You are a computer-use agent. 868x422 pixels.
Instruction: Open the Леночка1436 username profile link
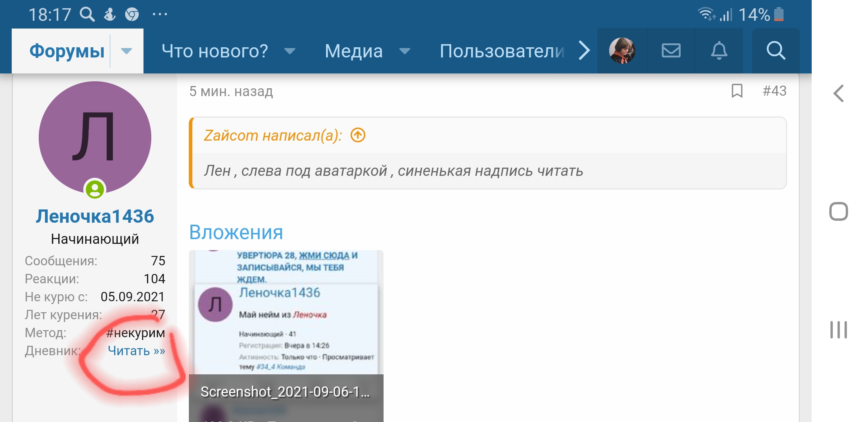(95, 216)
